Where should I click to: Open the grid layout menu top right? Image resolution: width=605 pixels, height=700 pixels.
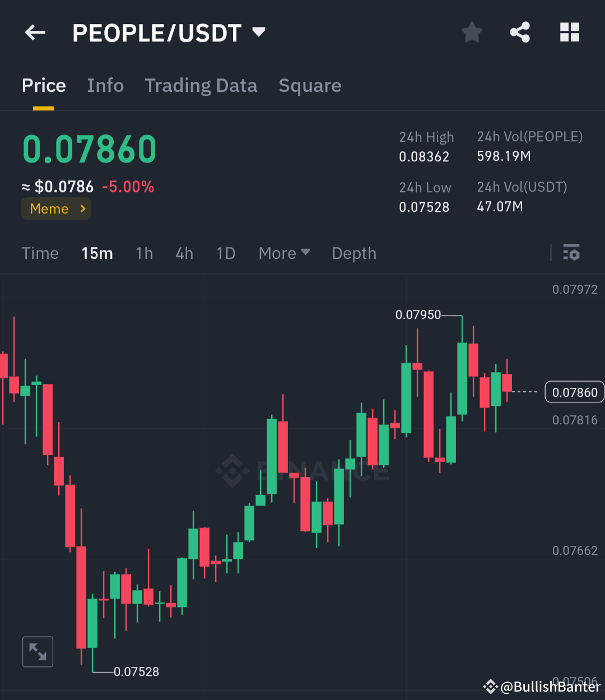pyautogui.click(x=570, y=32)
